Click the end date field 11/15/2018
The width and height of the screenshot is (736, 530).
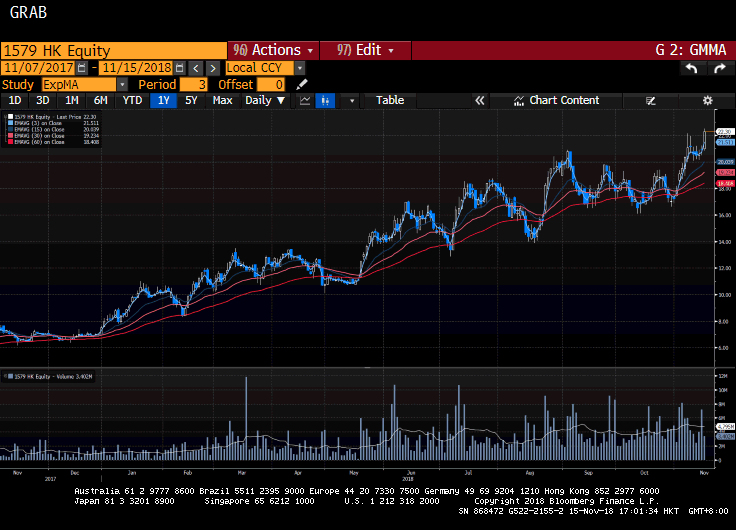[x=137, y=68]
